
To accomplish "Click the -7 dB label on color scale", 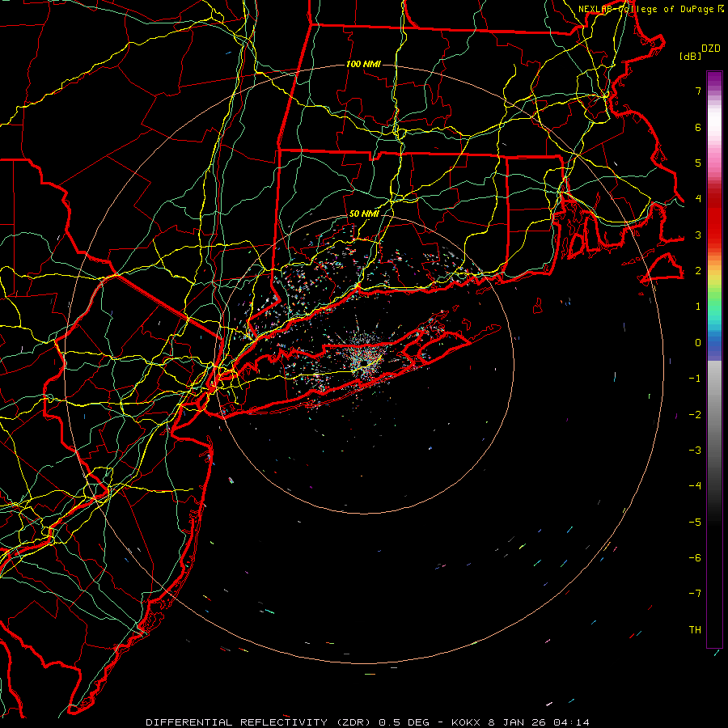I will 695,594.
